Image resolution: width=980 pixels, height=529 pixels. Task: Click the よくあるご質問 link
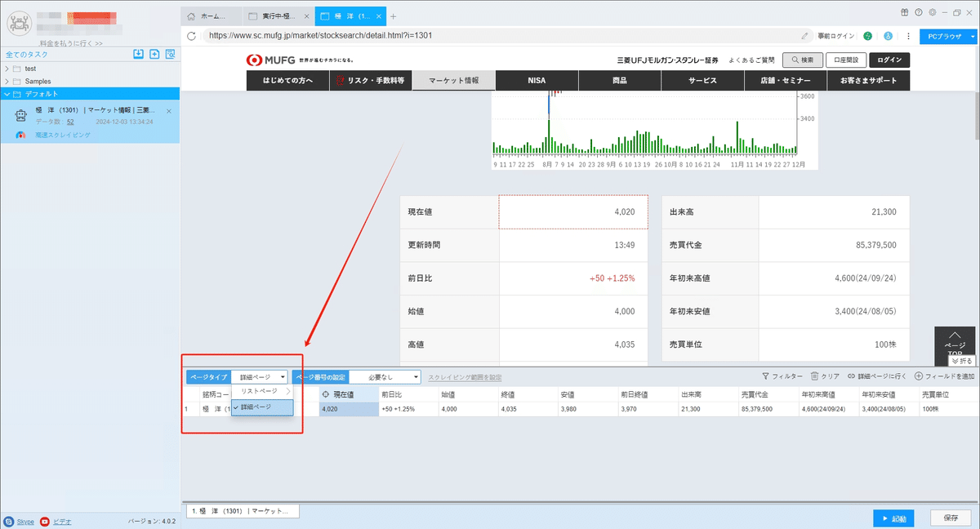click(753, 60)
